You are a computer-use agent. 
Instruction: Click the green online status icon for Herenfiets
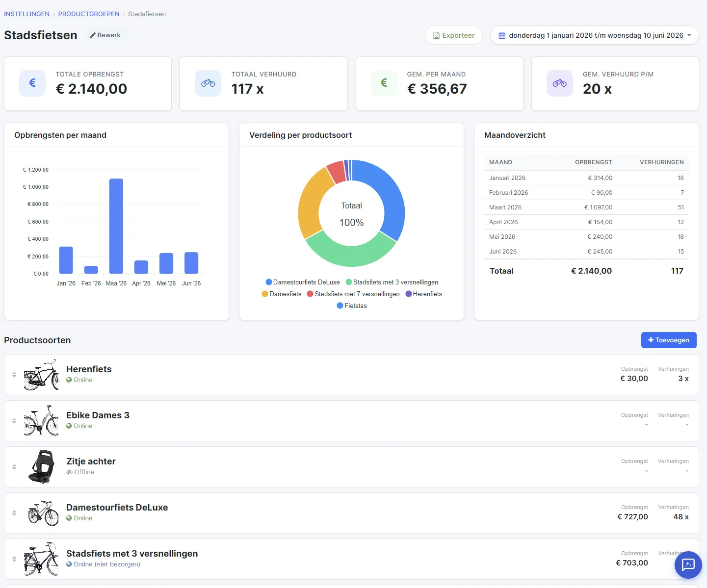click(x=69, y=380)
